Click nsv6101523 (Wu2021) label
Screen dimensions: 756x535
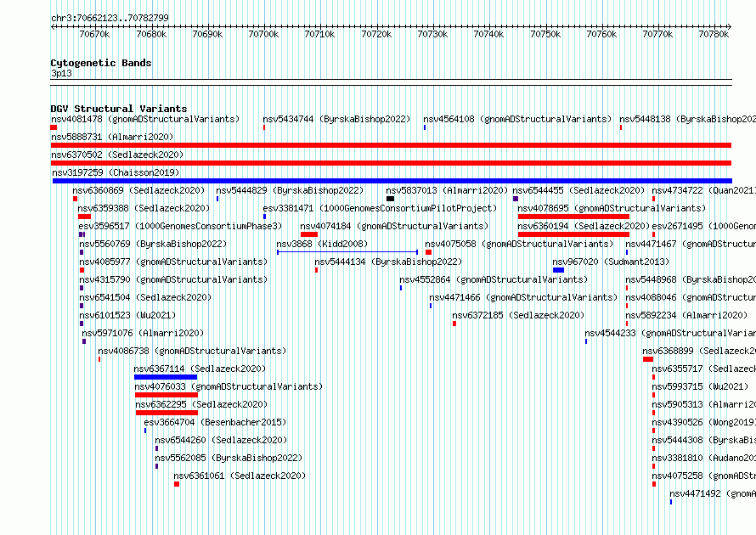pyautogui.click(x=127, y=315)
